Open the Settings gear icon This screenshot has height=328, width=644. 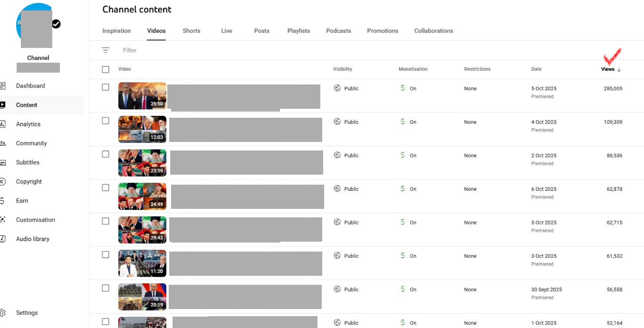pyautogui.click(x=3, y=313)
